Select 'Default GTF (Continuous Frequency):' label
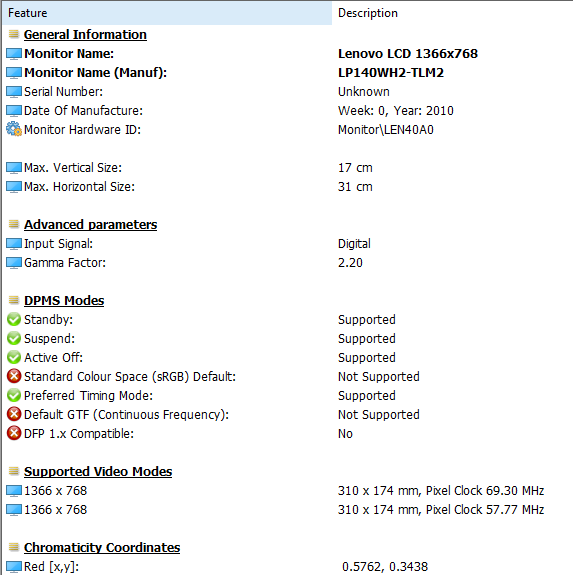The image size is (573, 575). [126, 415]
